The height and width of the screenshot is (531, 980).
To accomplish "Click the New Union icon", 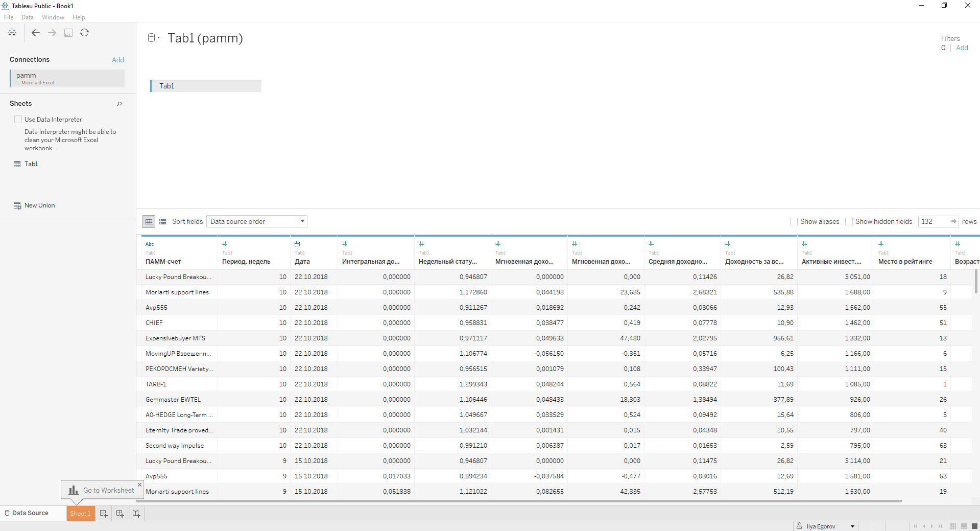I will click(17, 205).
